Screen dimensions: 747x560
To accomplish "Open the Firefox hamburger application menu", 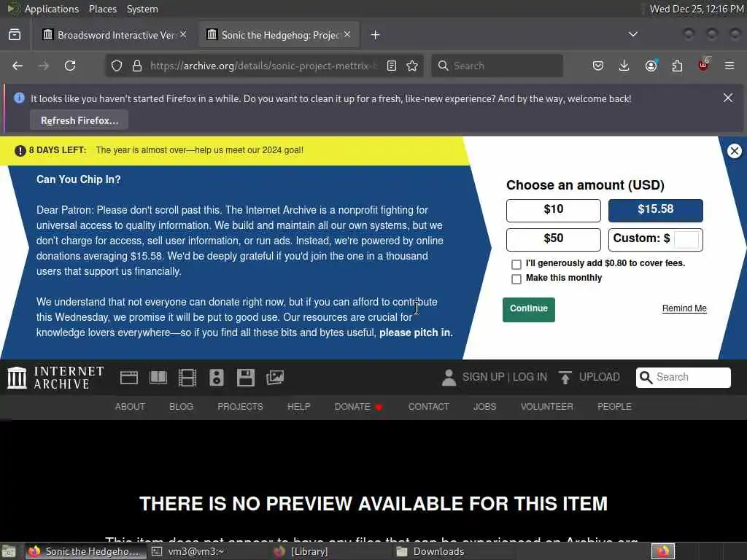I will 729,66.
